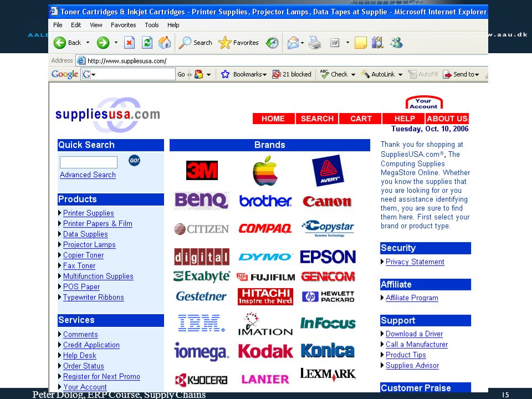
Task: Open the Order Status link
Action: coord(84,366)
